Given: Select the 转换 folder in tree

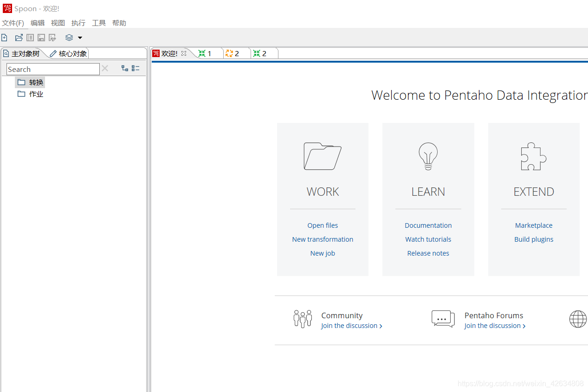Looking at the screenshot, I should pyautogui.click(x=31, y=83).
